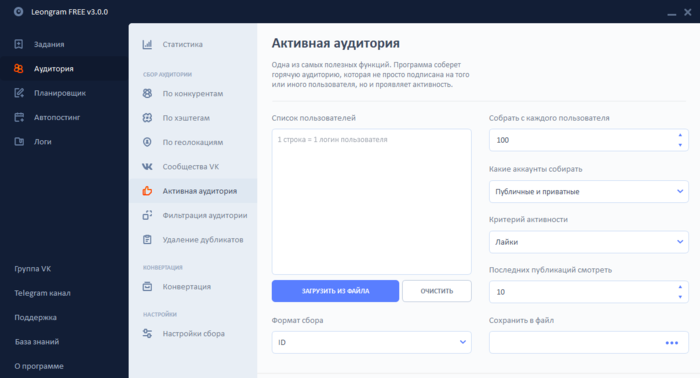This screenshot has width=700, height=378.
Task: Decrease Собрать с каждого пользователя value
Action: tap(680, 145)
